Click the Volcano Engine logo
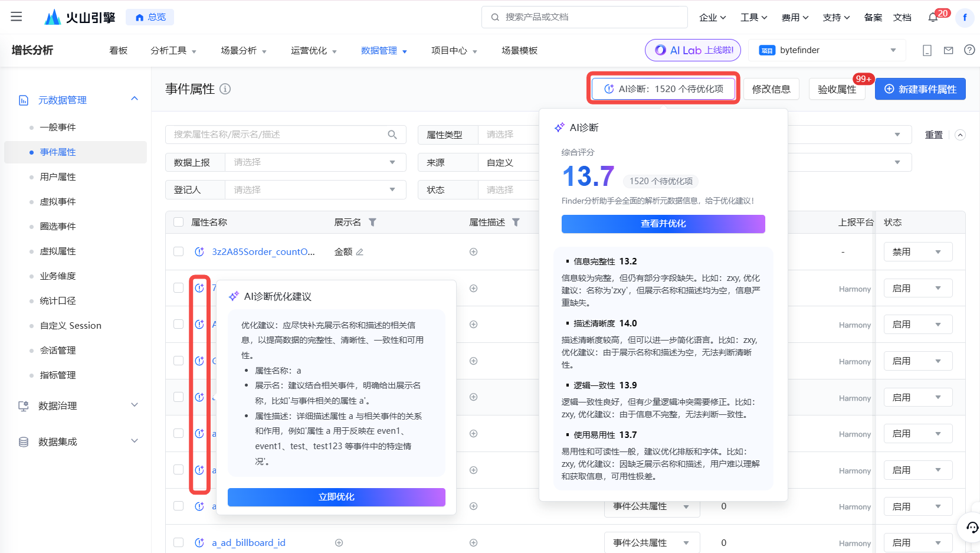This screenshot has height=553, width=980. 80,17
